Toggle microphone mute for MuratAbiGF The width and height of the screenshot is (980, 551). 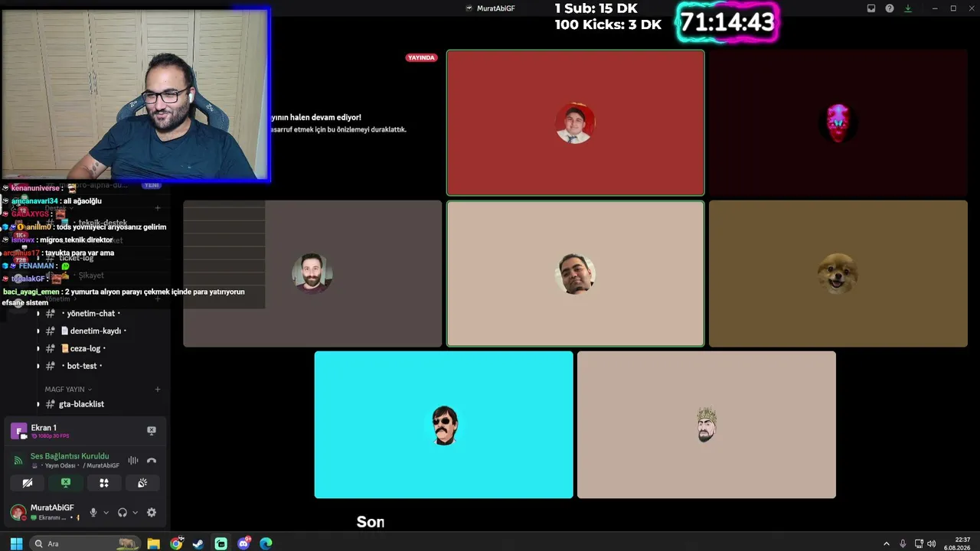point(93,513)
